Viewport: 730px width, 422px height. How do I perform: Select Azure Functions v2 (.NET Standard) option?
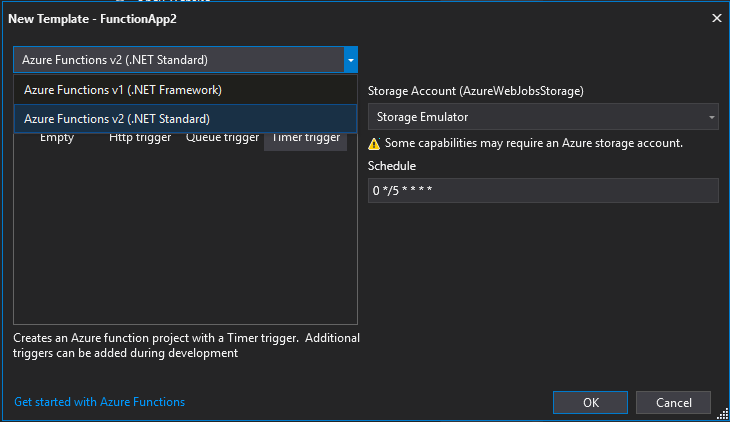click(x=185, y=119)
